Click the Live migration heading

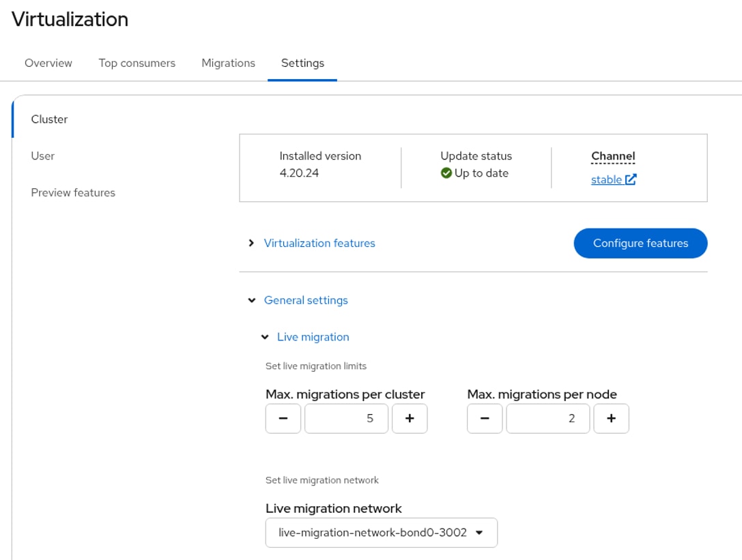[x=313, y=337]
